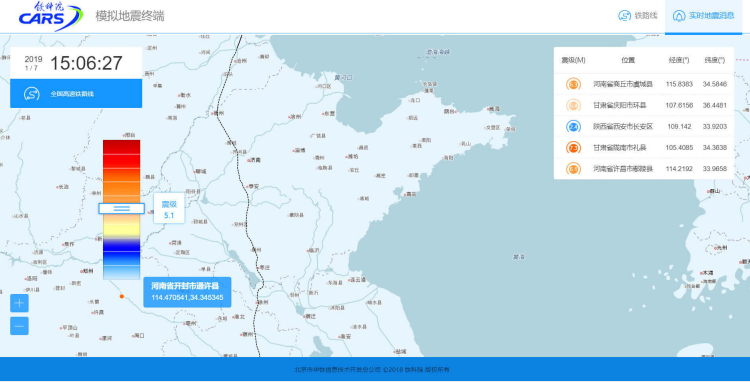This screenshot has height=382, width=750.
Task: Click the dark red top of magnitude scale
Action: click(x=121, y=146)
